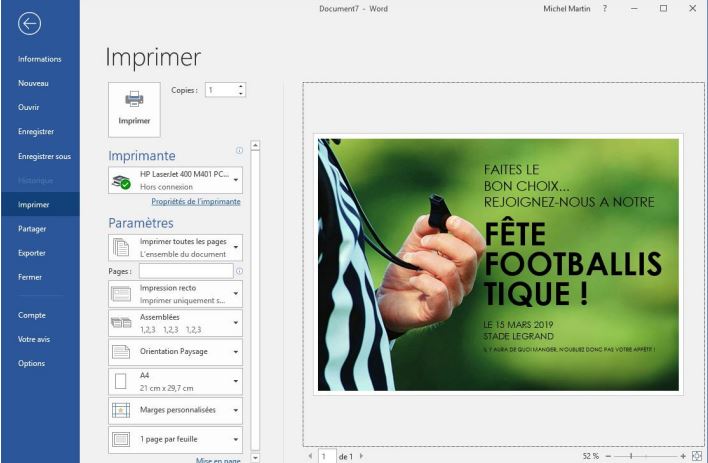Open the Propriétés de l'imprimante link
This screenshot has width=708, height=463.
[195, 202]
